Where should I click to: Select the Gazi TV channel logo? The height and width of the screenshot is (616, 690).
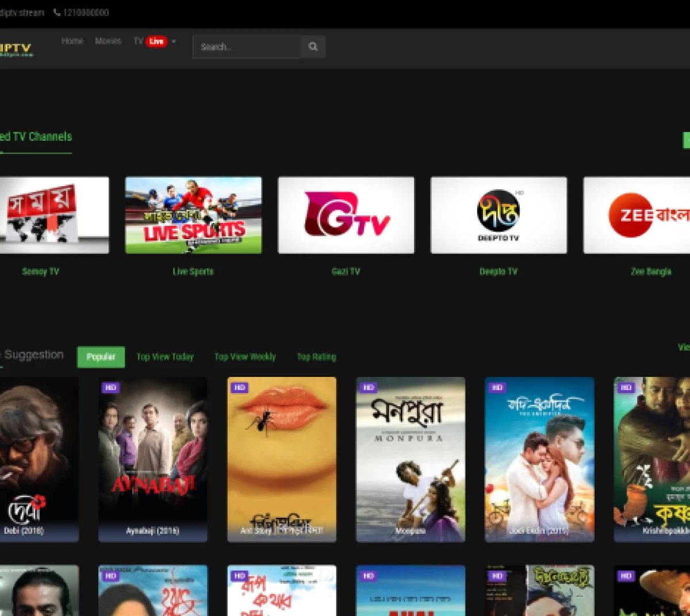[346, 215]
